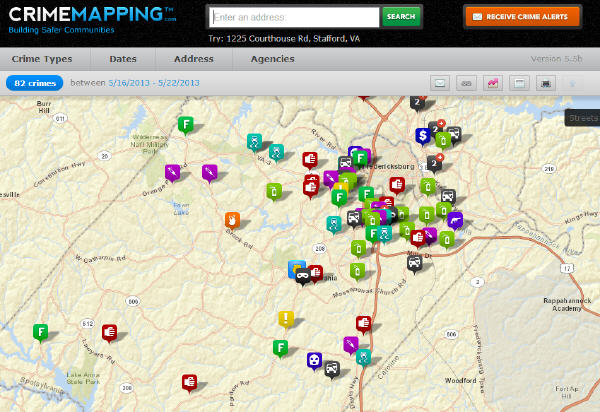
Task: Open the crime charts icon
Action: 493,83
